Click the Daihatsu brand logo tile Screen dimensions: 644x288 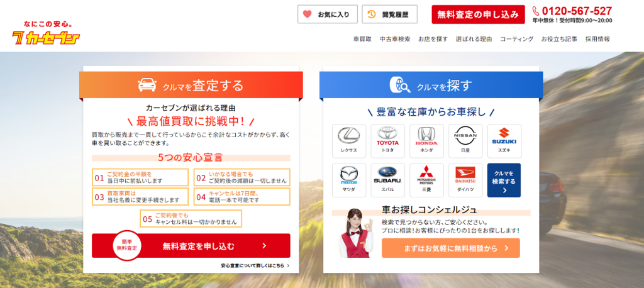pos(465,180)
